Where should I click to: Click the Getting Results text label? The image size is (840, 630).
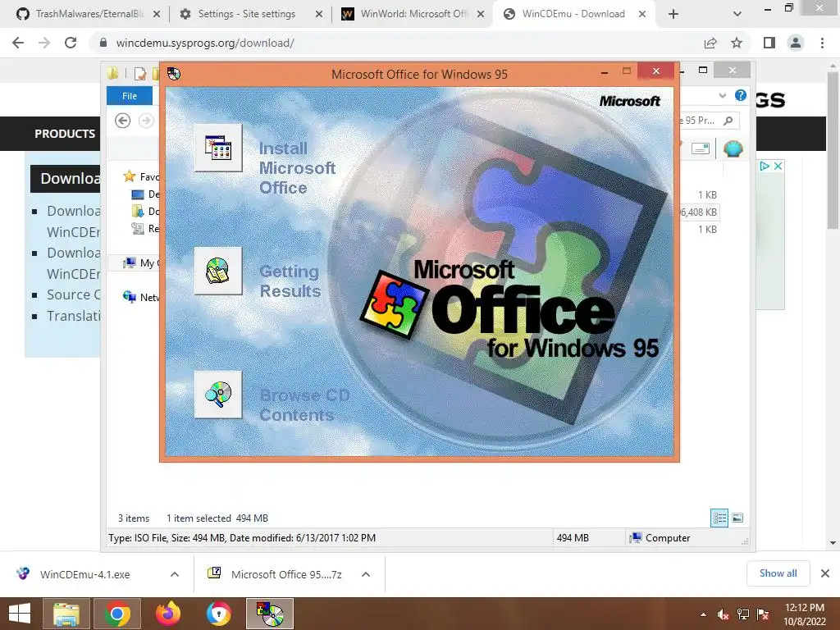click(290, 281)
